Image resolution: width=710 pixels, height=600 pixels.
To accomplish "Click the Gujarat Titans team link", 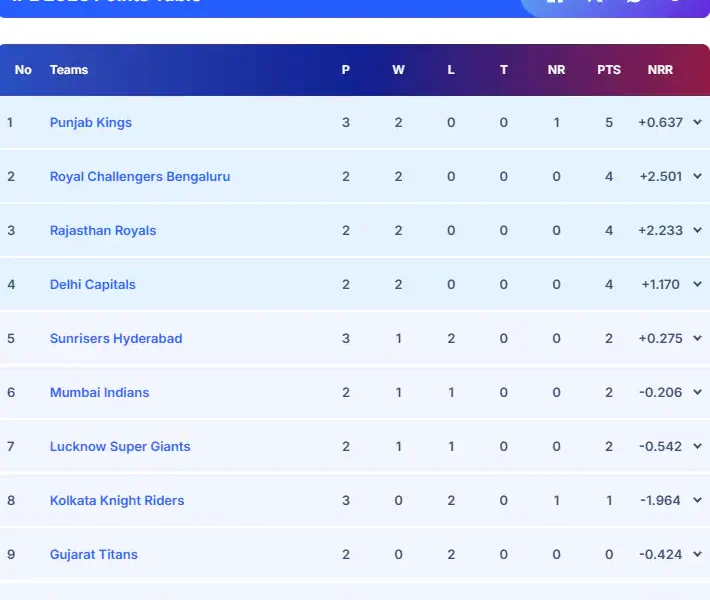I will point(94,555).
